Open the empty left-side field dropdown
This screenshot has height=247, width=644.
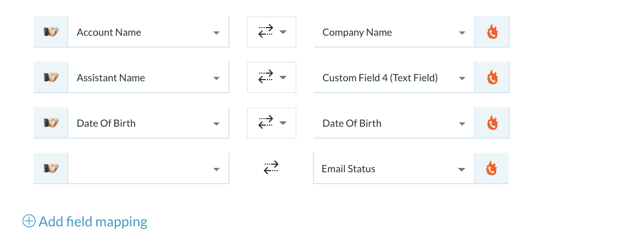pyautogui.click(x=148, y=168)
